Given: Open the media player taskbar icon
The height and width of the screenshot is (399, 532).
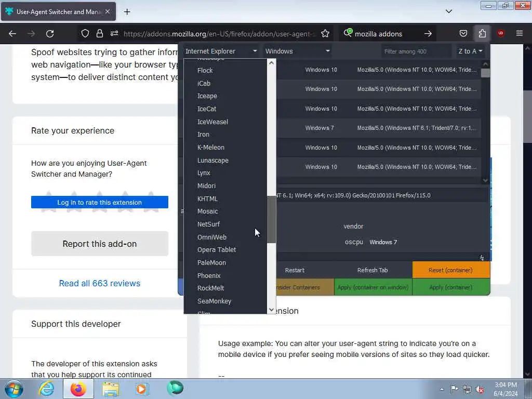Looking at the screenshot, I should point(142,389).
